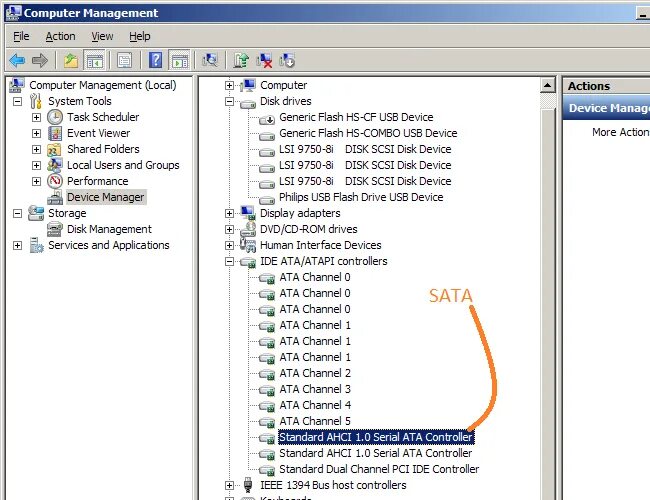This screenshot has height=500, width=650.
Task: Expand the Performance node
Action: point(36,181)
